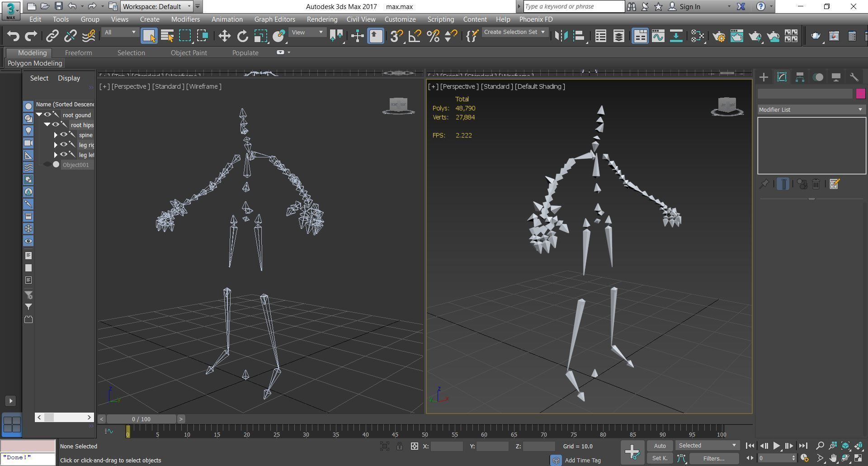Image resolution: width=868 pixels, height=466 pixels.
Task: Collapse the root hips tree node
Action: click(47, 125)
